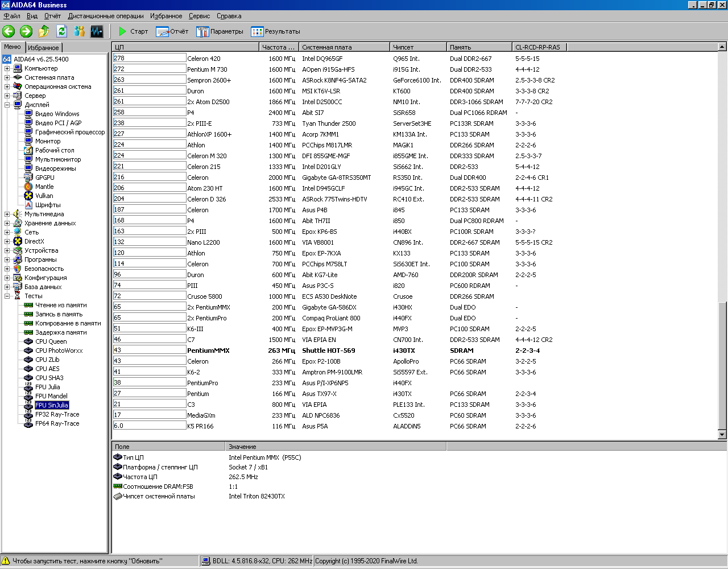Viewport: 728px width, 569px height.
Task: Click the green forward arrow toolbar icon
Action: pos(26,31)
